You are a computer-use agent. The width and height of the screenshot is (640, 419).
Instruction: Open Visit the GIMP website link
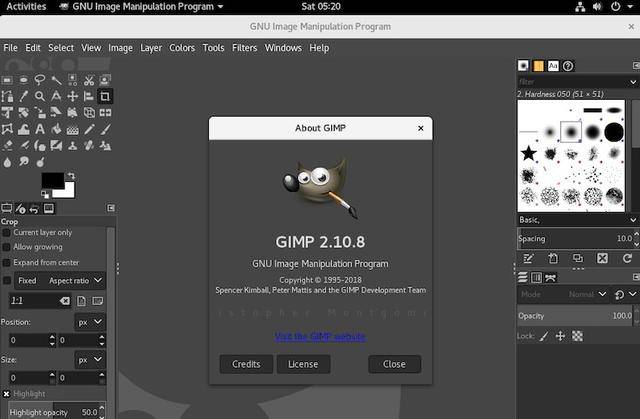(320, 337)
